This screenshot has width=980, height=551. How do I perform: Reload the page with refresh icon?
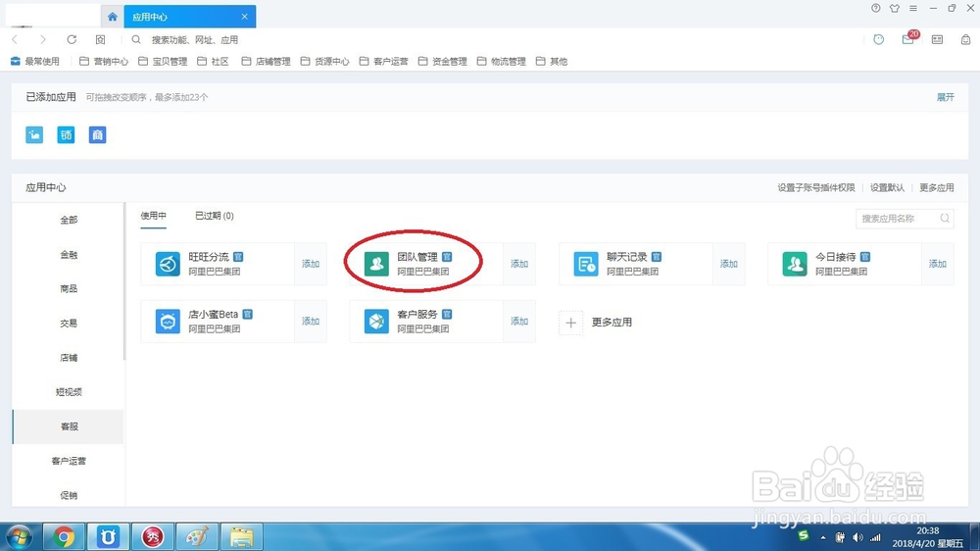point(72,39)
